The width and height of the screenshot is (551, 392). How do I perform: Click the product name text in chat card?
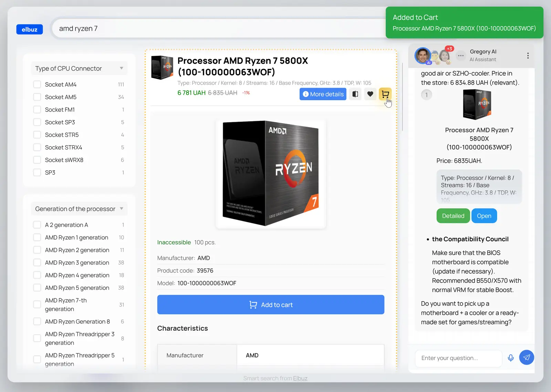click(x=479, y=139)
